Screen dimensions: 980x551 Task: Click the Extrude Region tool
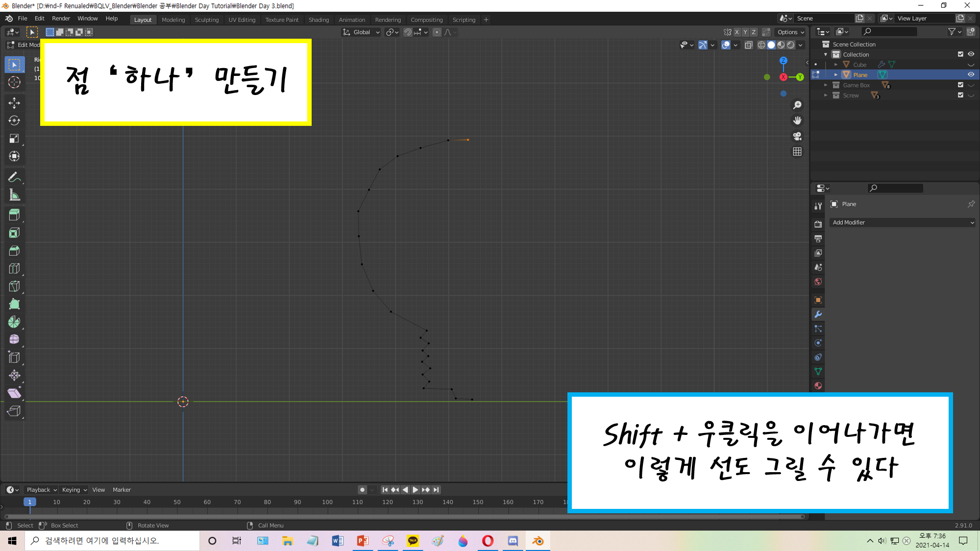pos(14,215)
